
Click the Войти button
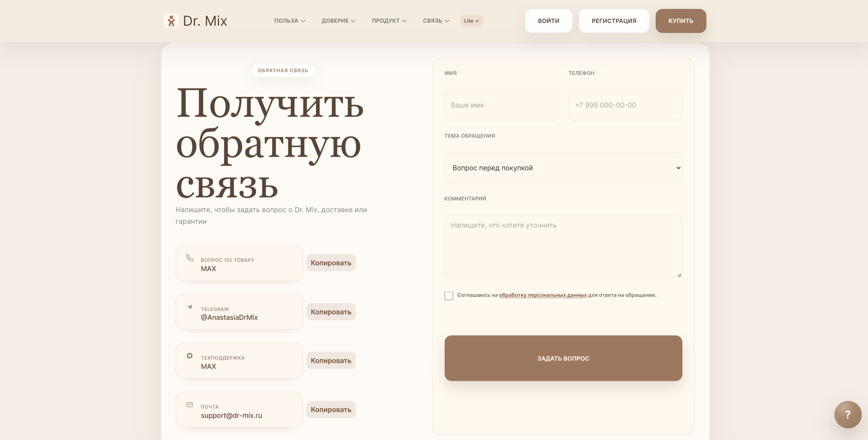tap(549, 21)
